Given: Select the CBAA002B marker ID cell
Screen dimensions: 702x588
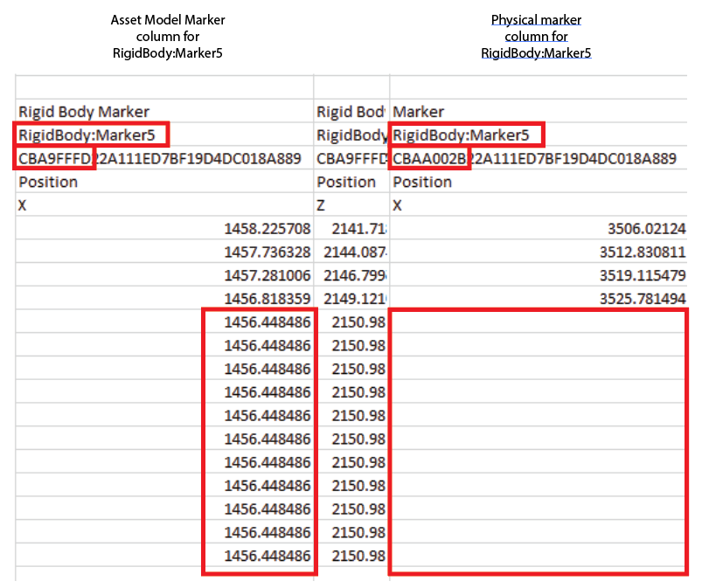Looking at the screenshot, I should (x=430, y=158).
